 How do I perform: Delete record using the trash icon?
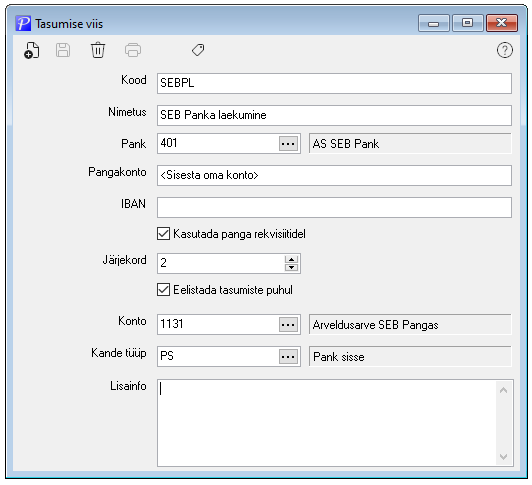98,50
